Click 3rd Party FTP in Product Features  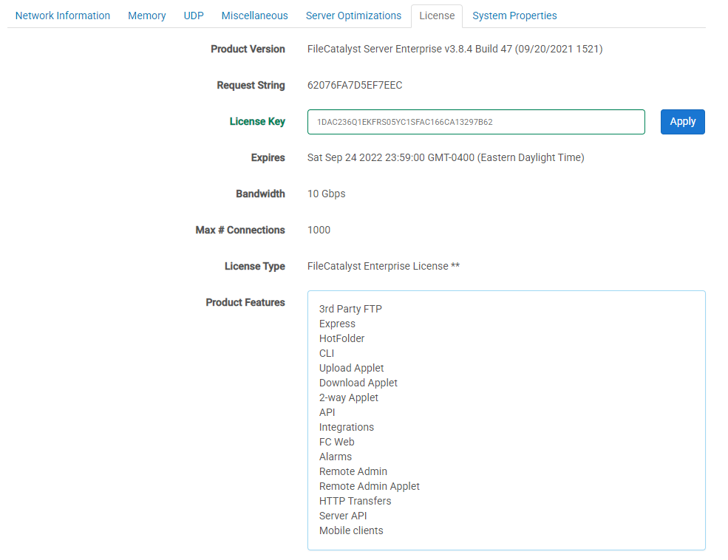pos(350,309)
